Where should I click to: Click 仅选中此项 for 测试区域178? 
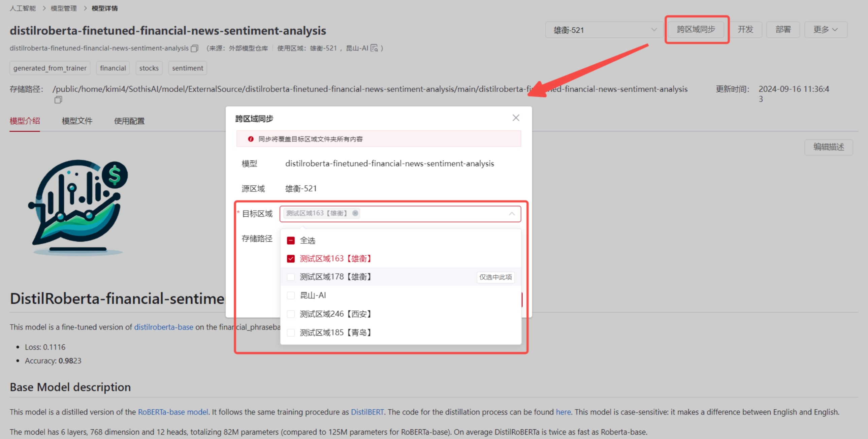coord(495,277)
